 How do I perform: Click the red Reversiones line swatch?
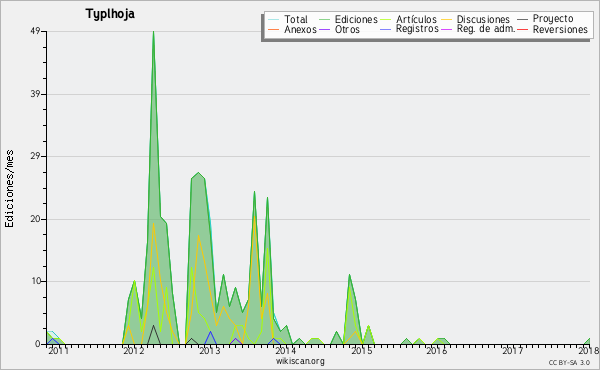[x=523, y=29]
